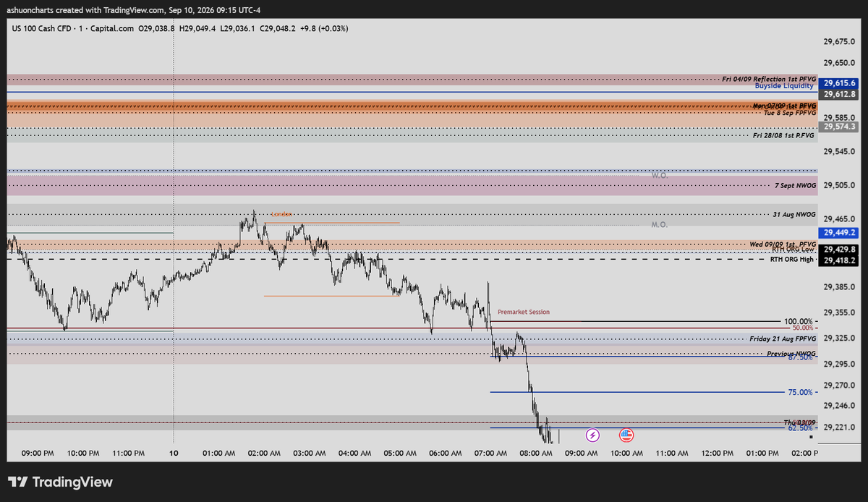The image size is (868, 502).
Task: Click the Buyside Liquidity label
Action: click(785, 85)
